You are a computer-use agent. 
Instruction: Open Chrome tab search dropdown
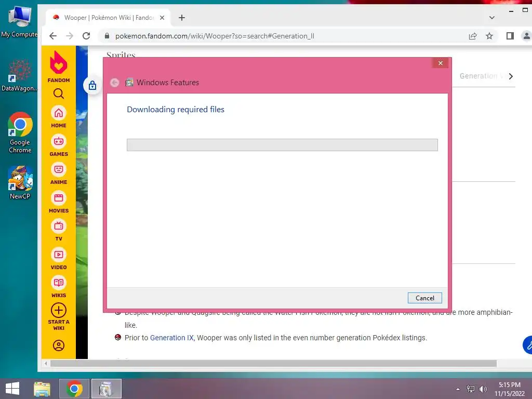point(491,18)
